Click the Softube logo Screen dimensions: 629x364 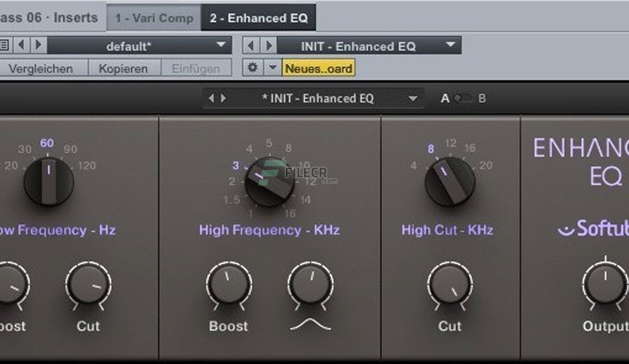[x=594, y=229]
